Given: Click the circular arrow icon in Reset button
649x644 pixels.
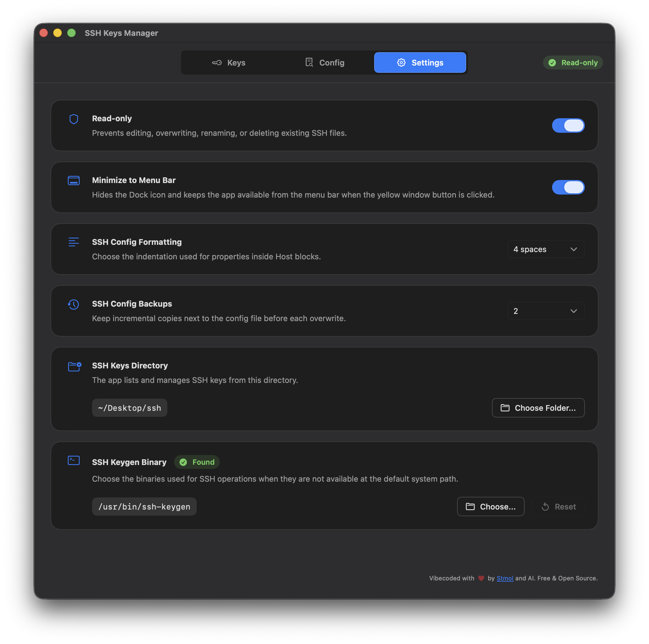Looking at the screenshot, I should 545,506.
